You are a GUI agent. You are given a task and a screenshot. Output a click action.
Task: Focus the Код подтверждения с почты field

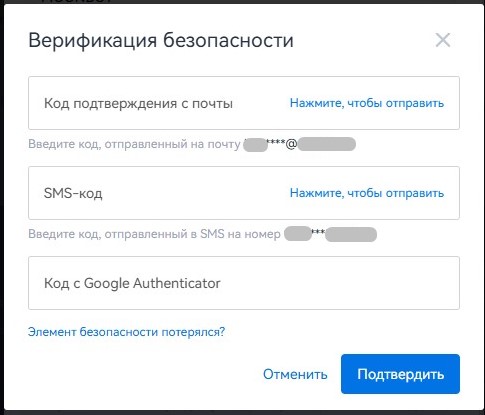(x=157, y=103)
